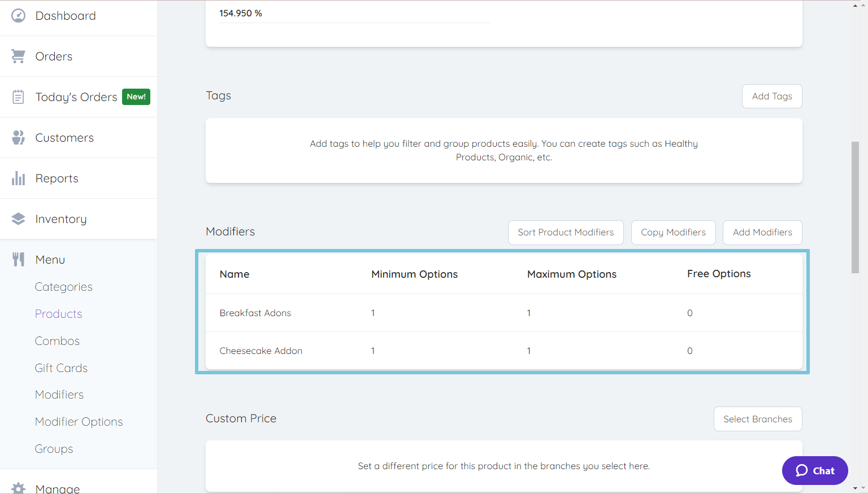
Task: Open the Modifier Options page
Action: tap(79, 422)
